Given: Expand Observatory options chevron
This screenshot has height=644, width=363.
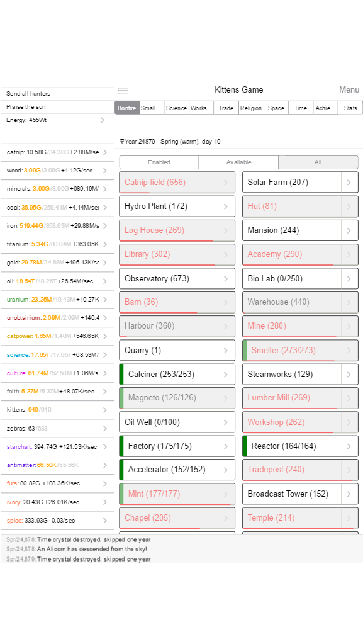Looking at the screenshot, I should coord(226,278).
